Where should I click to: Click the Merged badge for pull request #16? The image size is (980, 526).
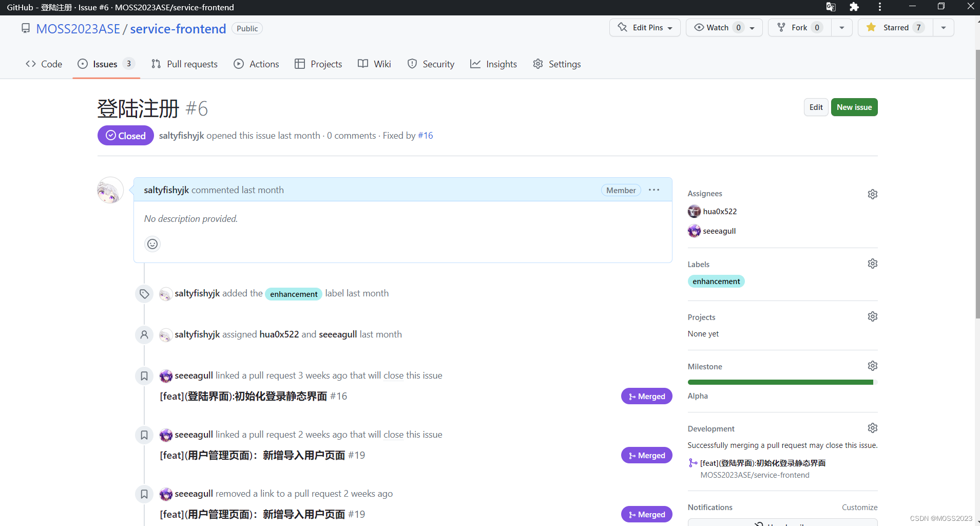tap(647, 396)
